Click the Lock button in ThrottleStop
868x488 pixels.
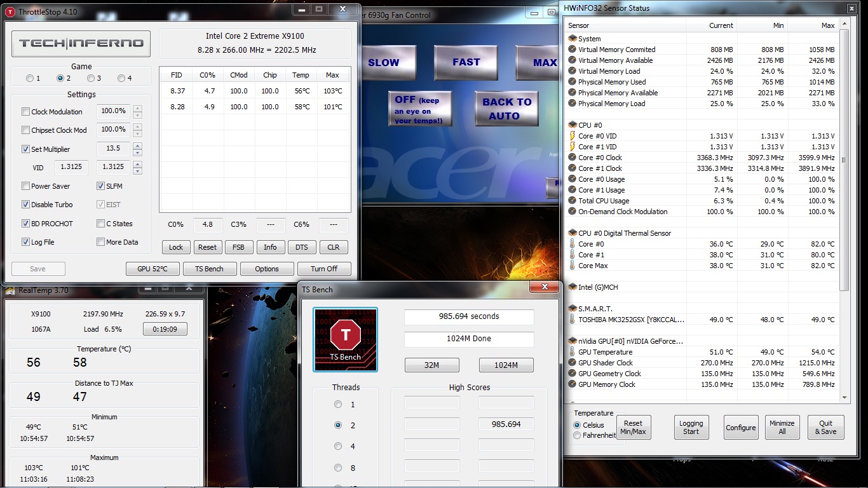pyautogui.click(x=176, y=247)
